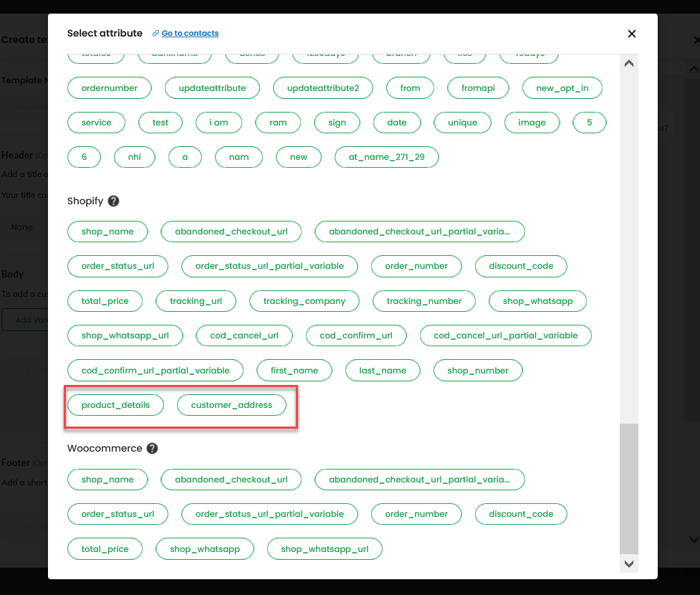Pick the shop_number attribute
700x595 pixels.
478,371
